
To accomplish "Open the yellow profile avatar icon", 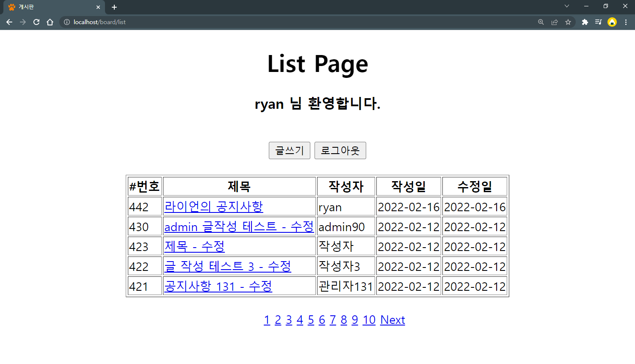I will pyautogui.click(x=612, y=22).
